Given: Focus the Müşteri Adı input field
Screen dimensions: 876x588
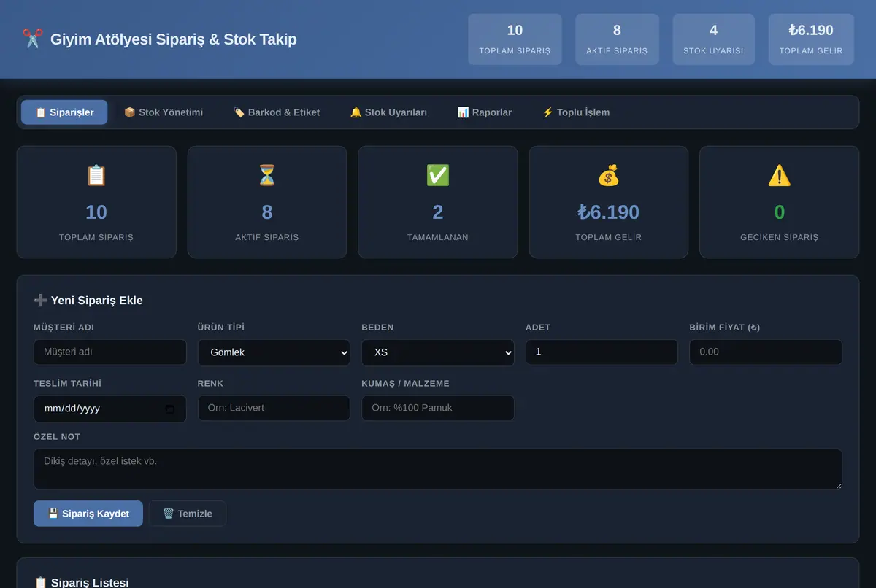Looking at the screenshot, I should (x=110, y=352).
